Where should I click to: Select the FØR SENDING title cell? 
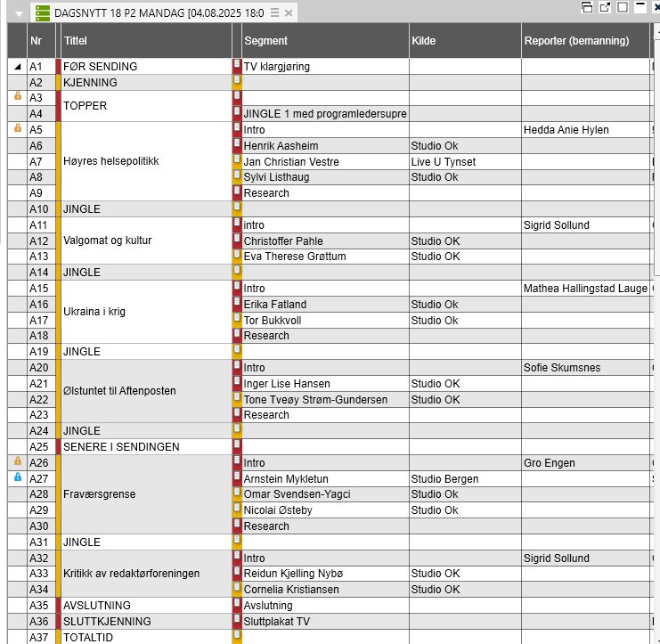[146, 67]
